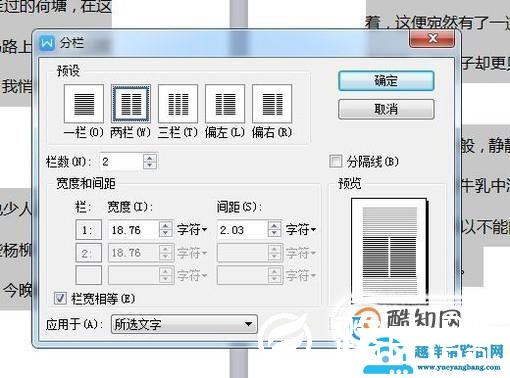Choose the 三栏 three-column preset icon
The width and height of the screenshot is (510, 378).
pyautogui.click(x=178, y=104)
